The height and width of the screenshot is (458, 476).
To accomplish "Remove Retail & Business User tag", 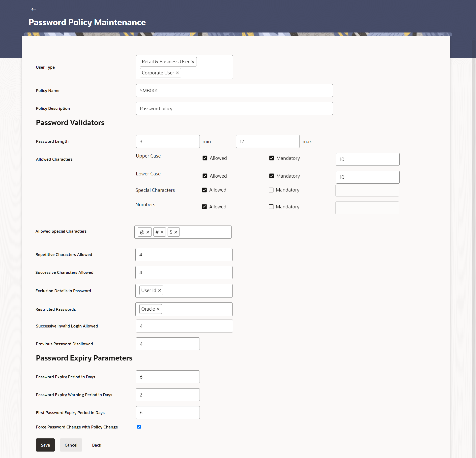I will [193, 62].
